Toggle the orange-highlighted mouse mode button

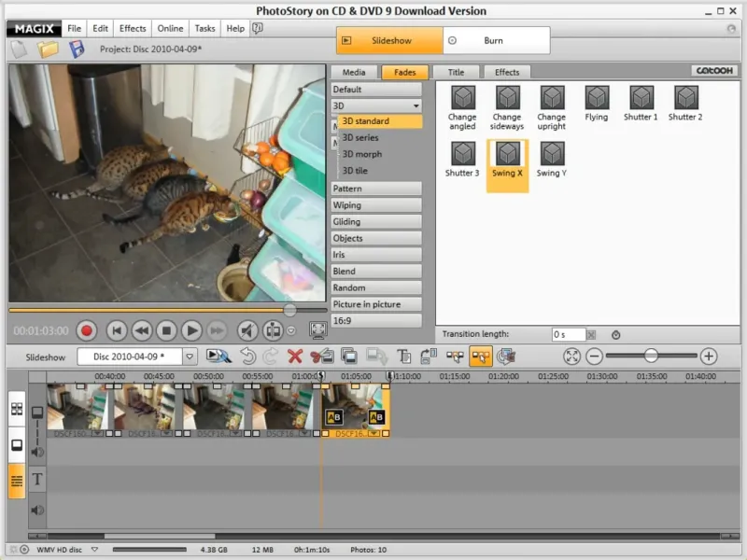tap(481, 357)
